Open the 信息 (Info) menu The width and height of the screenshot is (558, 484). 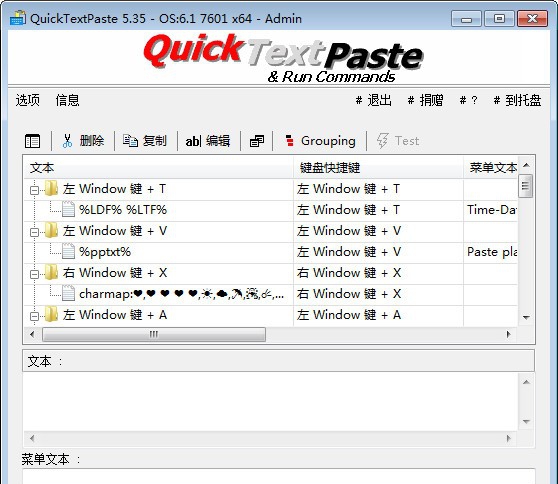pos(67,100)
